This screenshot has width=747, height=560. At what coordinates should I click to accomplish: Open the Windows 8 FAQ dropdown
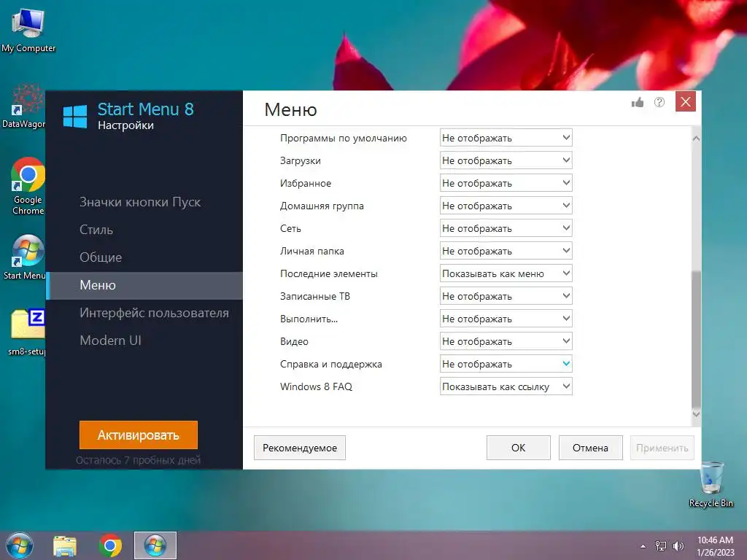coord(506,386)
